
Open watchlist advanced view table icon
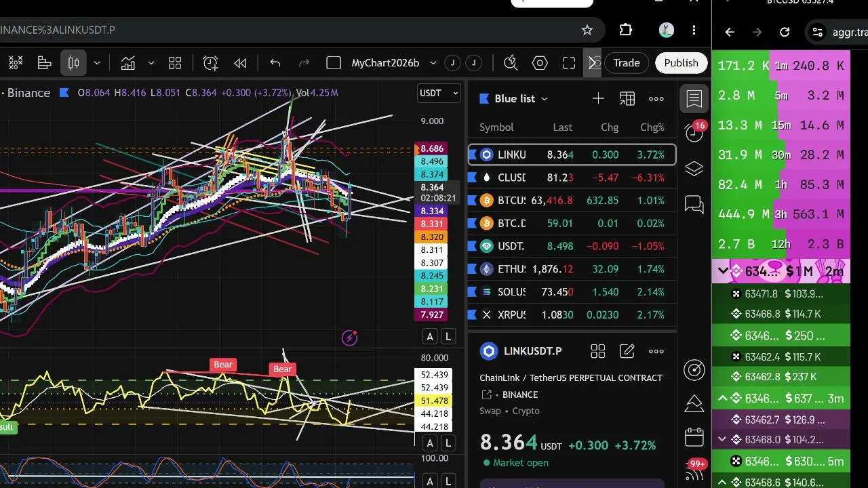[627, 99]
